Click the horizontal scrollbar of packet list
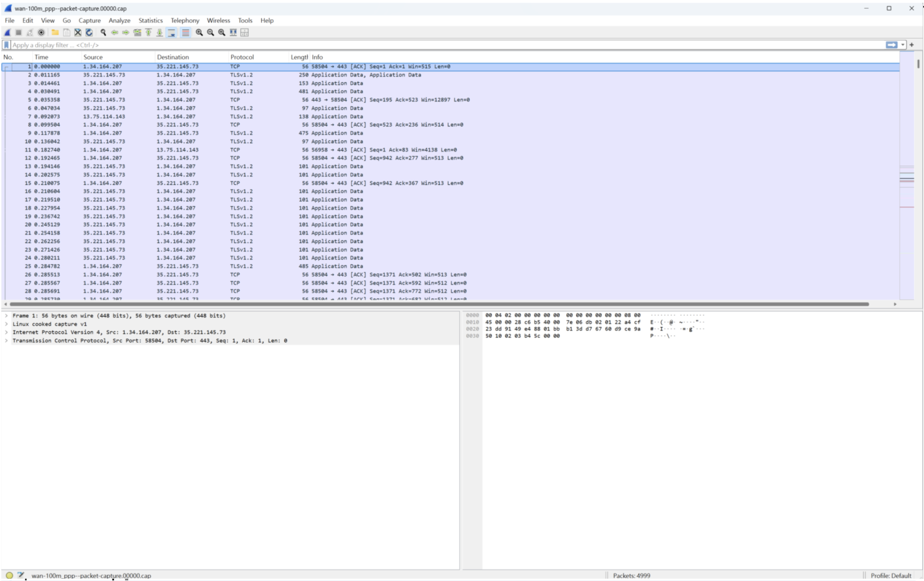The image size is (924, 581). (439, 304)
